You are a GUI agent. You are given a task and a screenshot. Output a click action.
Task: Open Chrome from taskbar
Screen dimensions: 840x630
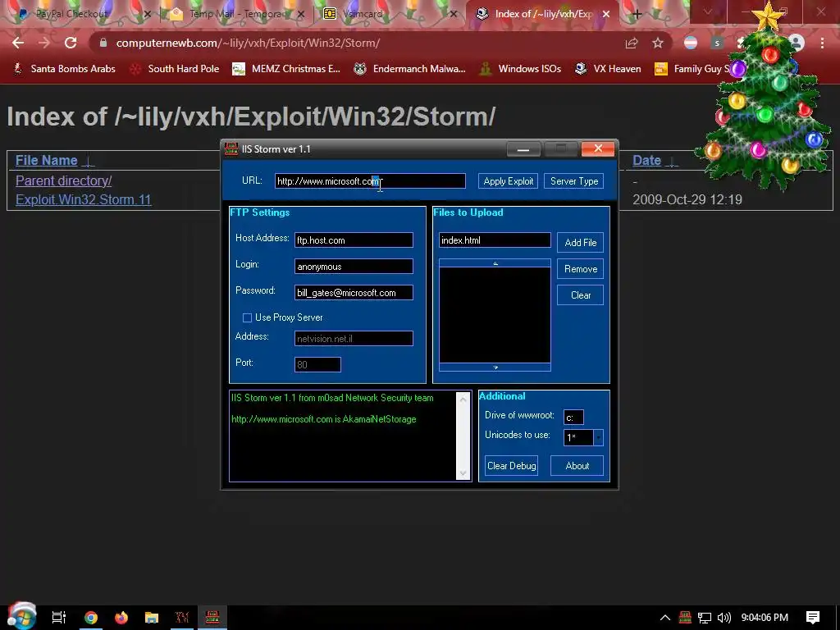(x=90, y=618)
